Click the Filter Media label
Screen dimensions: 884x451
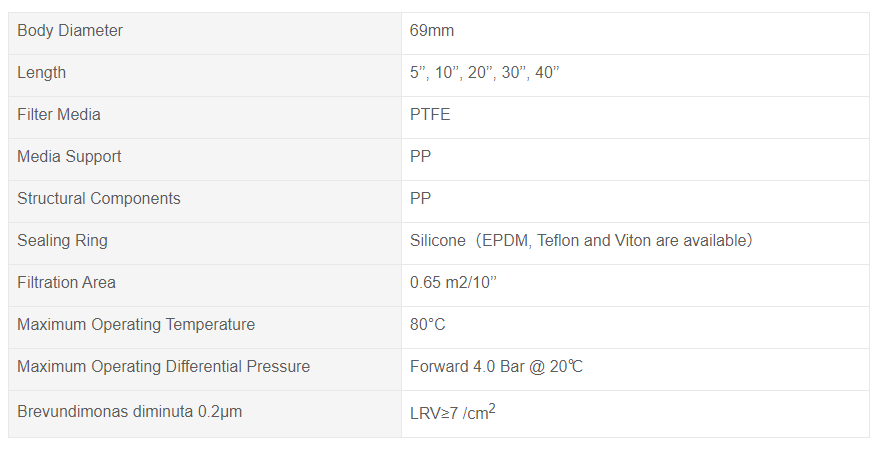click(x=59, y=115)
